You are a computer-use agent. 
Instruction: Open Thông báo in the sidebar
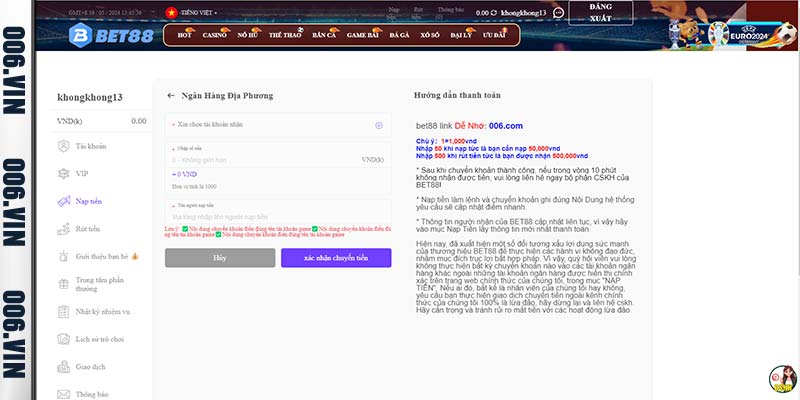click(x=92, y=394)
